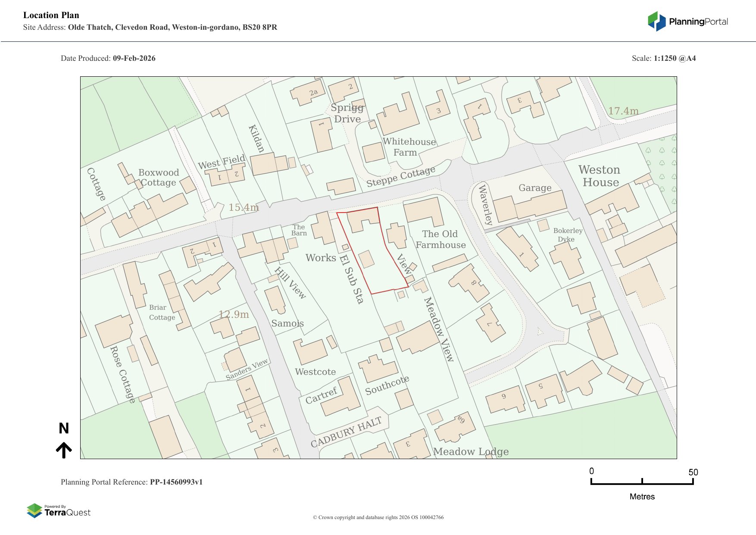
Task: Click the Crown copyright notice text
Action: [378, 517]
